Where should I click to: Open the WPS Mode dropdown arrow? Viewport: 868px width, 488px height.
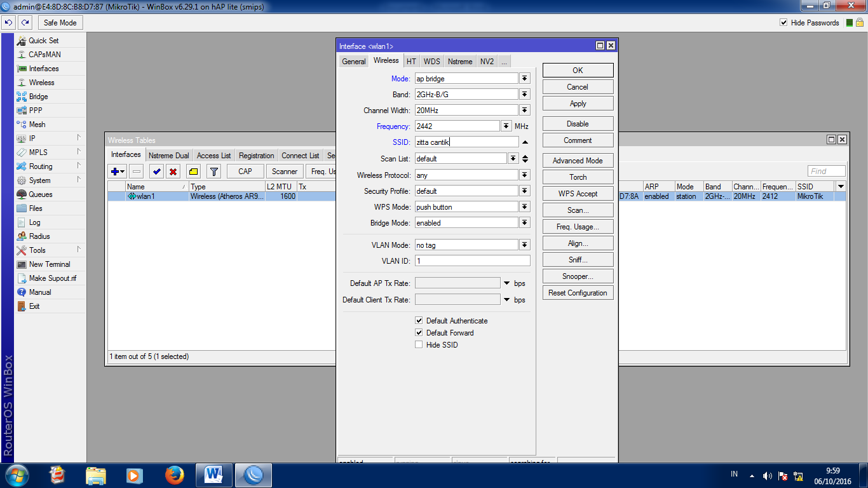525,207
